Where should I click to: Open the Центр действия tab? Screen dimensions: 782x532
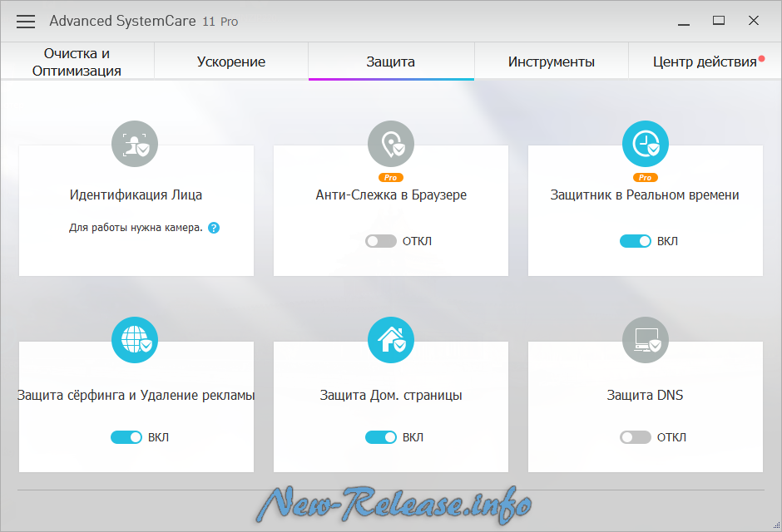[705, 62]
